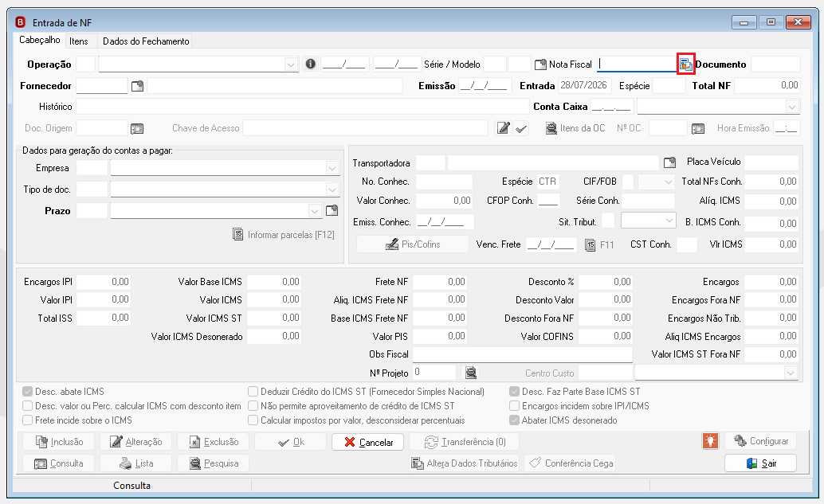Screen dimensions: 824x504
Task: Open the Transportadora lookup icon
Action: pyautogui.click(x=669, y=162)
